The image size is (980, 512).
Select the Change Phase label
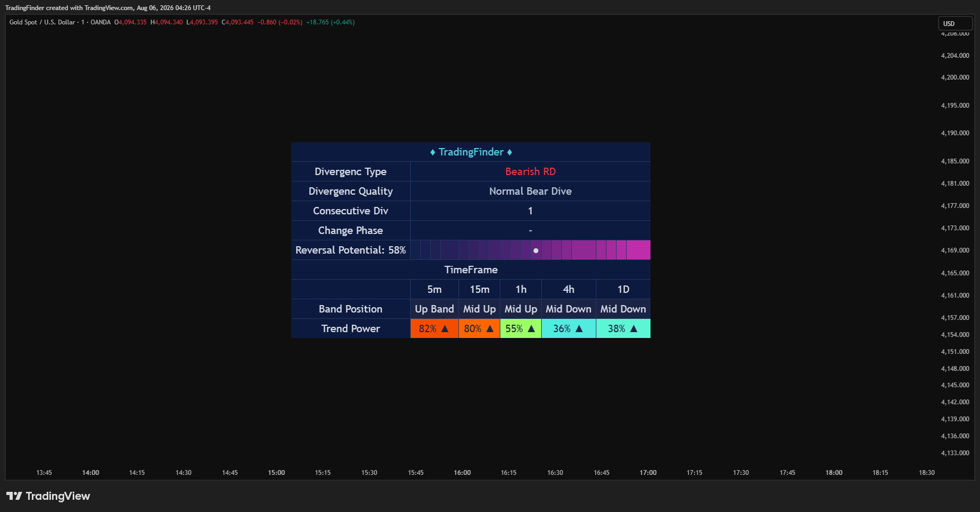click(351, 231)
